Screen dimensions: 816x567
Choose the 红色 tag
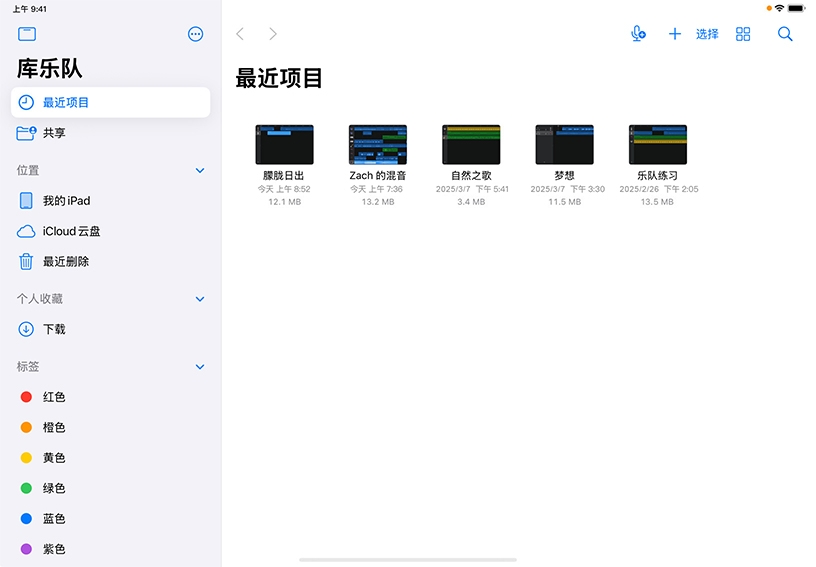[54, 397]
